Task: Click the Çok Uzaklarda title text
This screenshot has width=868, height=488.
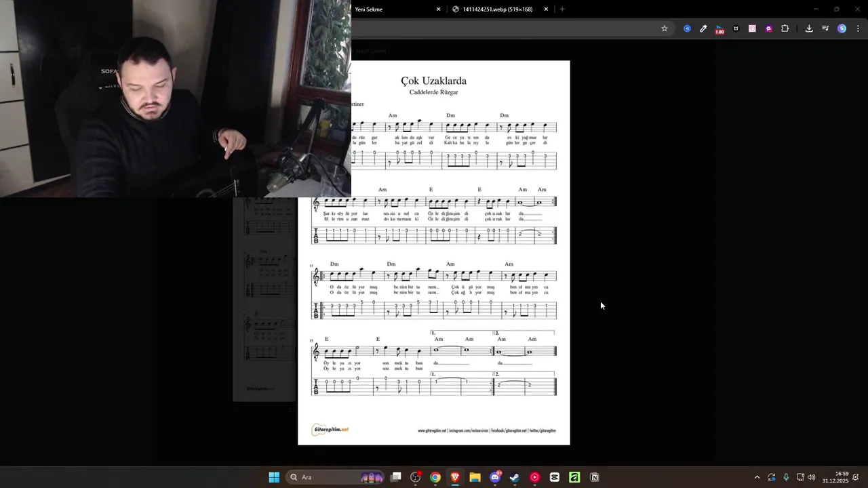Action: click(x=433, y=81)
